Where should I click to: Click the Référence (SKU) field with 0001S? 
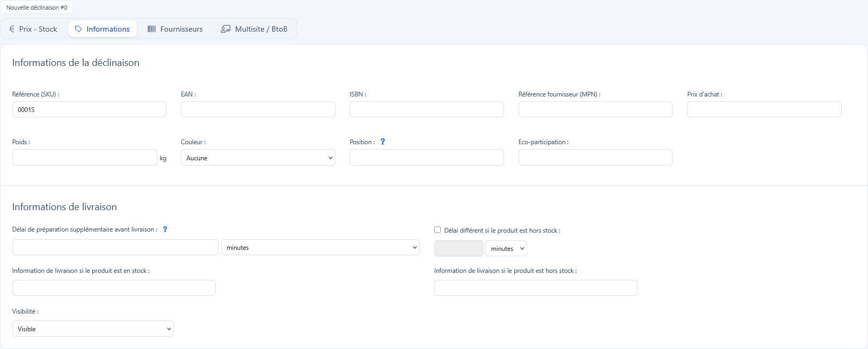pyautogui.click(x=89, y=109)
